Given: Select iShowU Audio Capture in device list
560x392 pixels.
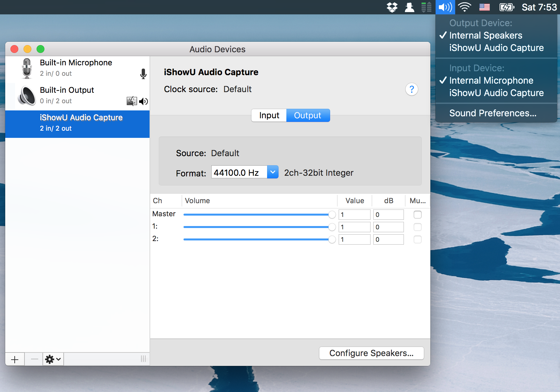Looking at the screenshot, I should point(77,124).
